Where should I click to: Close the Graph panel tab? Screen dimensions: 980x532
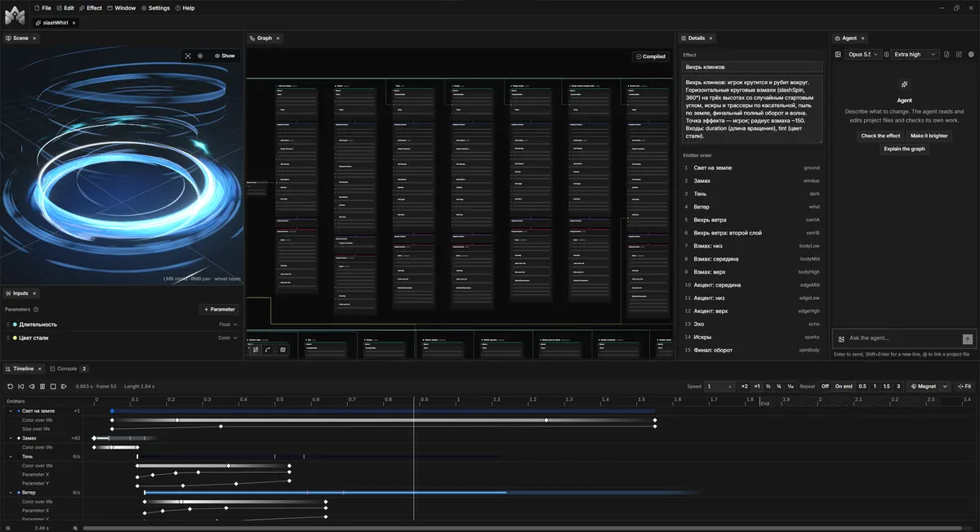(x=278, y=38)
